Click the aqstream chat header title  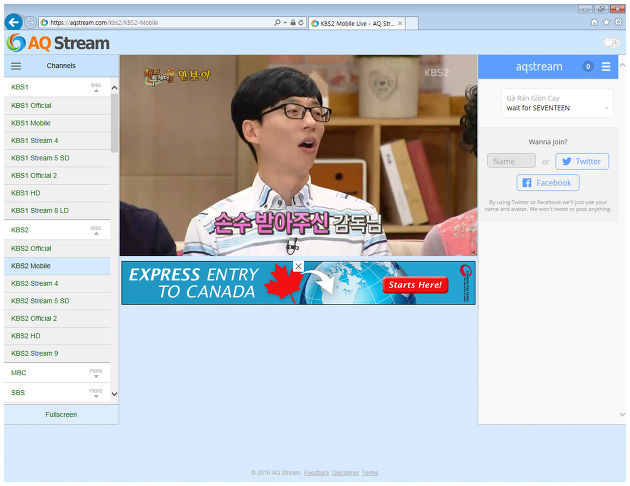[539, 67]
